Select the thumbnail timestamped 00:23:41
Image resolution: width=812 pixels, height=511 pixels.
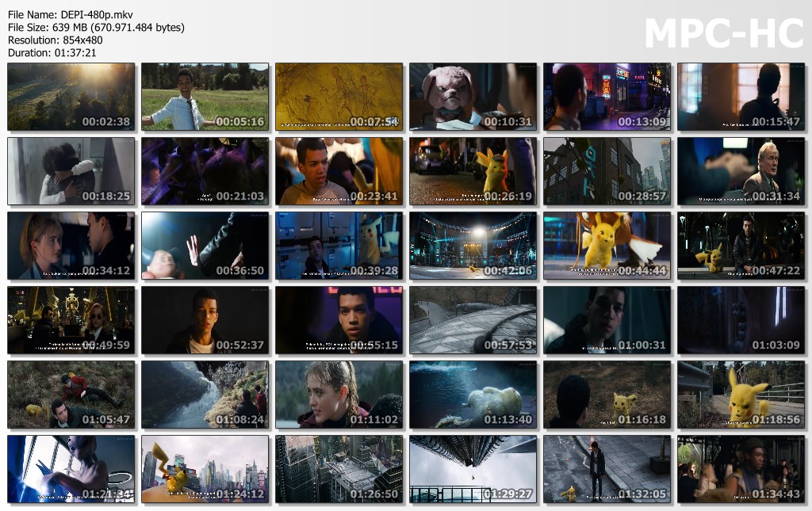pyautogui.click(x=339, y=171)
